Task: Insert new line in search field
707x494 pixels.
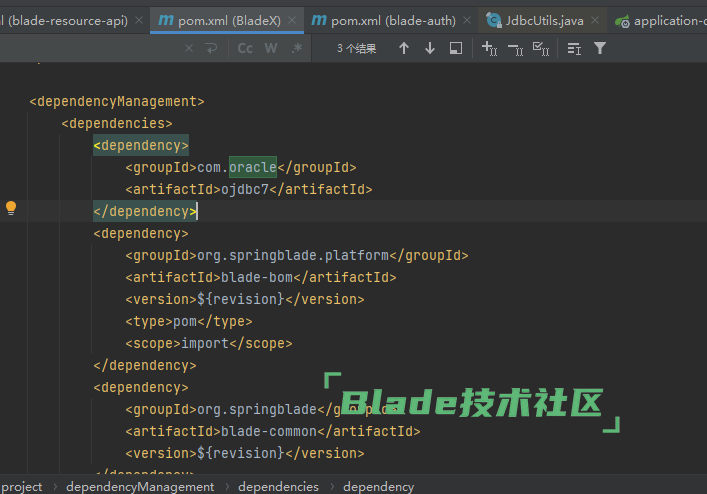Action: click(x=211, y=48)
